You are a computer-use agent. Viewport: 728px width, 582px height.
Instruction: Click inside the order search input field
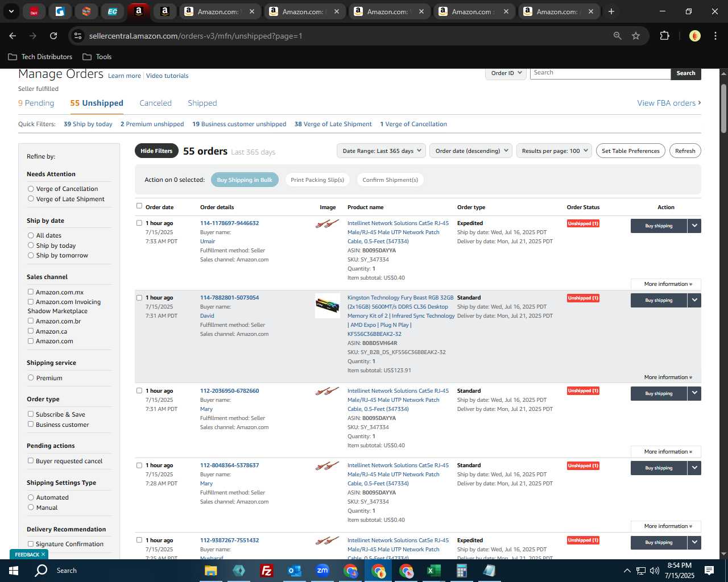tap(600, 73)
